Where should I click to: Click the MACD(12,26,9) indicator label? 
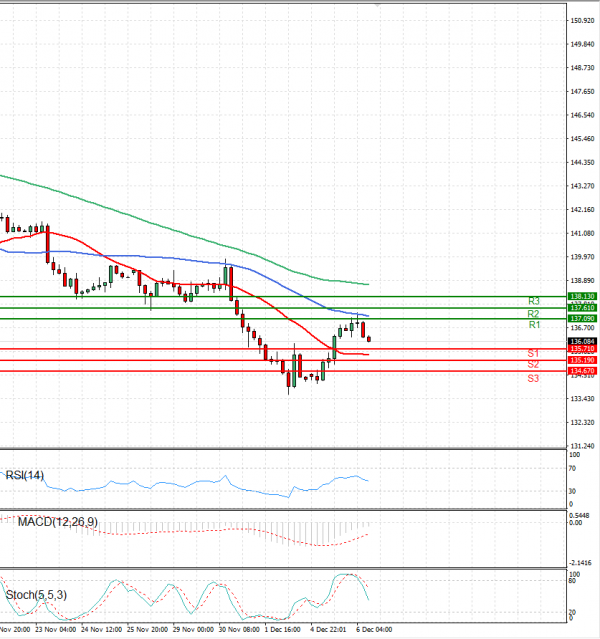tap(57, 522)
